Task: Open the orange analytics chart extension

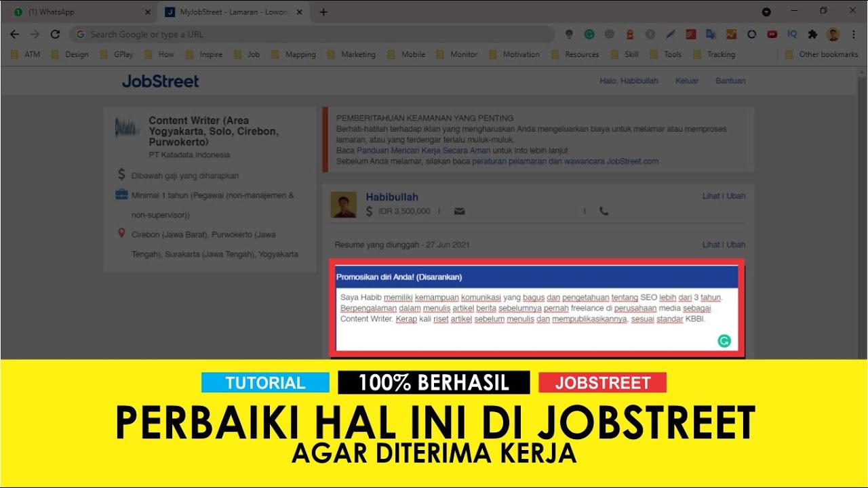Action: tap(731, 34)
